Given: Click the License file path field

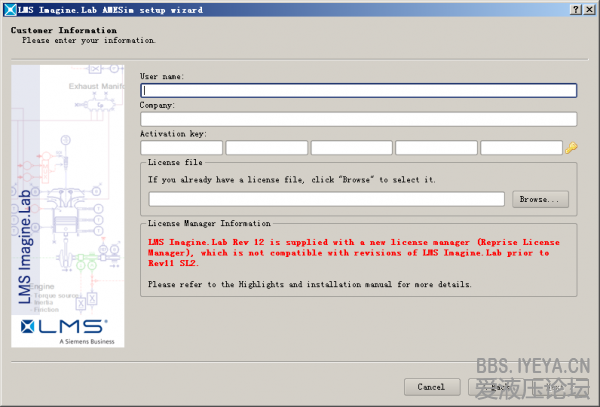Looking at the screenshot, I should (x=327, y=199).
